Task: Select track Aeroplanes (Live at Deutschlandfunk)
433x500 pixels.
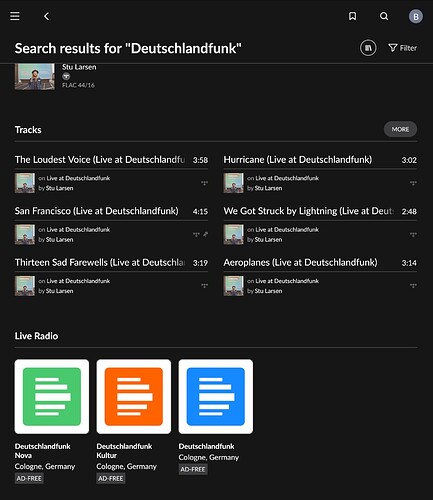Action: point(300,262)
